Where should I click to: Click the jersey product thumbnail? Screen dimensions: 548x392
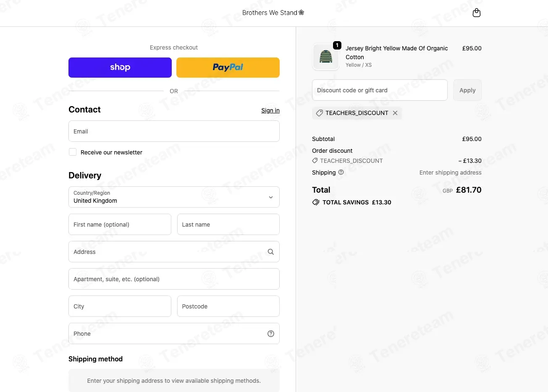point(326,57)
